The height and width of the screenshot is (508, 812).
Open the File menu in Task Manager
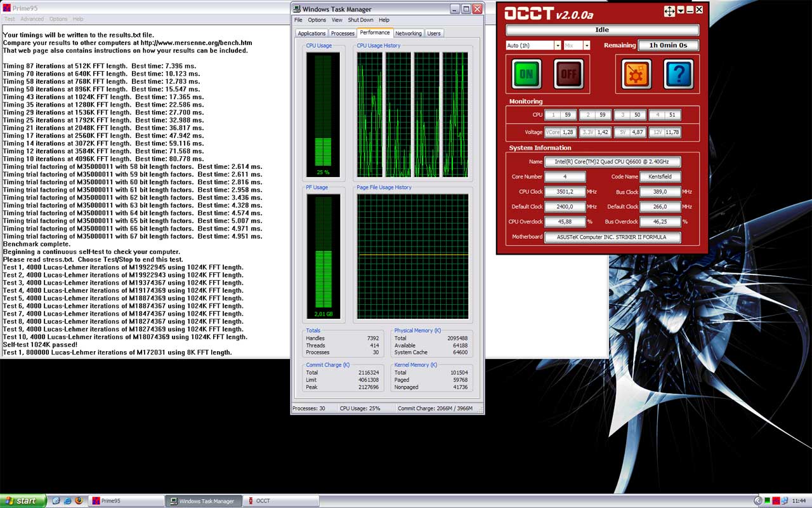point(298,20)
